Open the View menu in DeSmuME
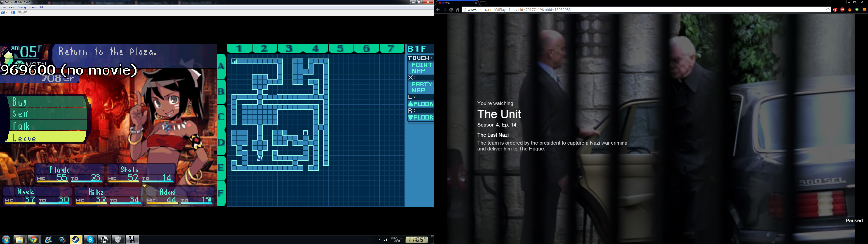Image resolution: width=868 pixels, height=244 pixels. click(x=12, y=7)
